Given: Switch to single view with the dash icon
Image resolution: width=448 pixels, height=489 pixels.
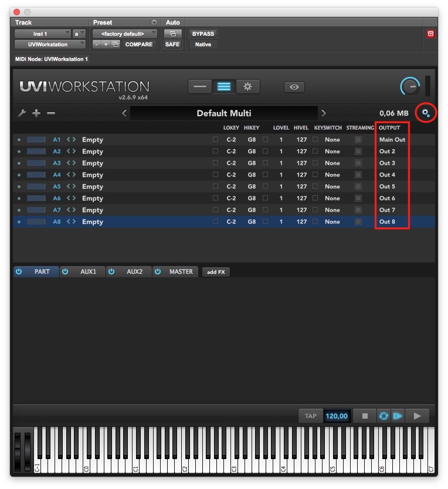Looking at the screenshot, I should click(x=200, y=87).
